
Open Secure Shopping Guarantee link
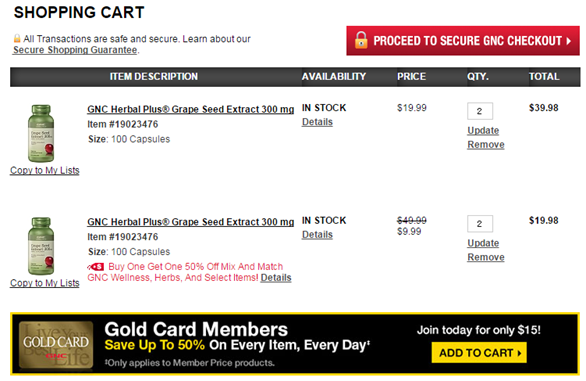(75, 50)
